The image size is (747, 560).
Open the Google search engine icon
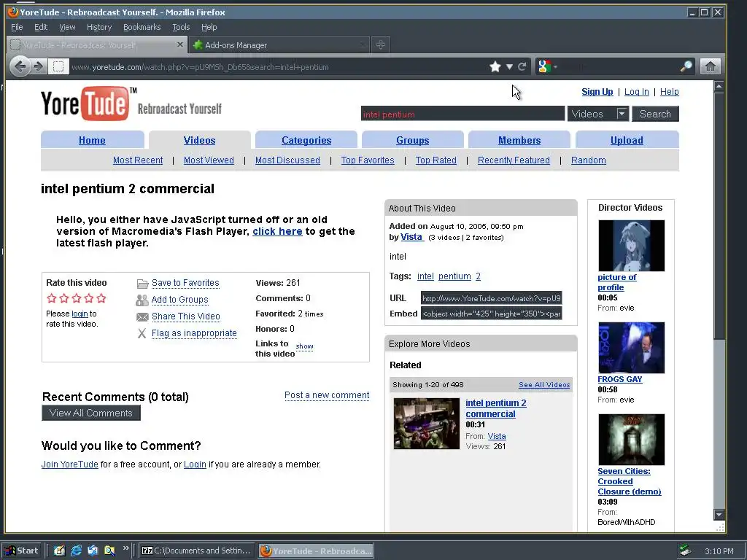point(544,66)
